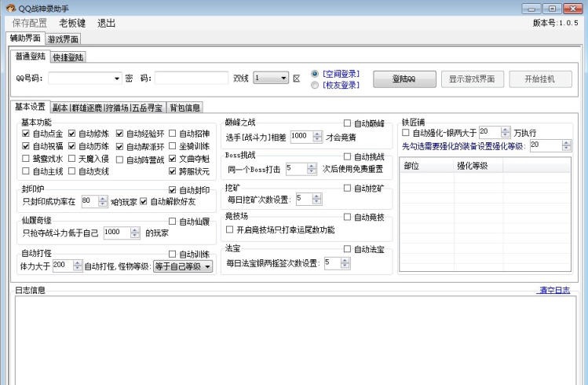Enable the 自动巅峰 checkbox

(348, 123)
